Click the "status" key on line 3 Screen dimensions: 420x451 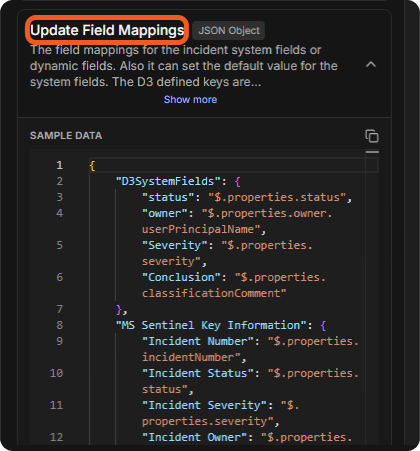168,197
